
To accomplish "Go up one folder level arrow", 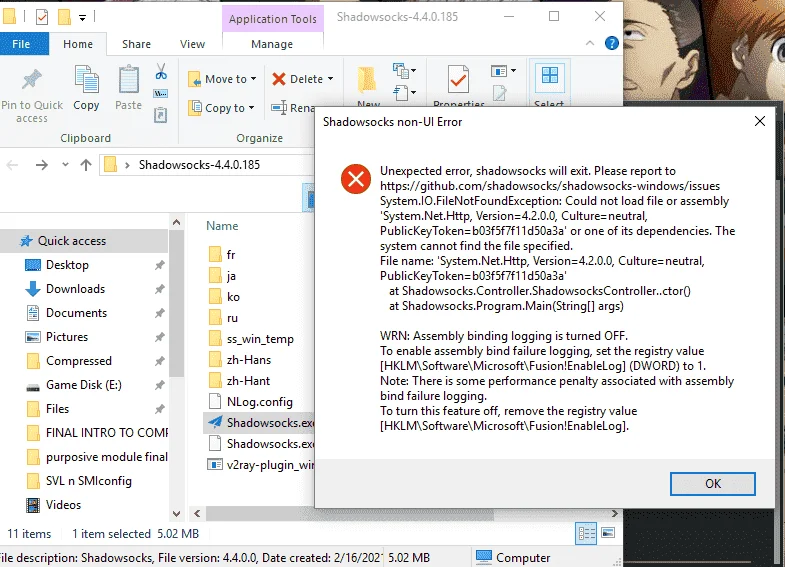I will coord(86,165).
